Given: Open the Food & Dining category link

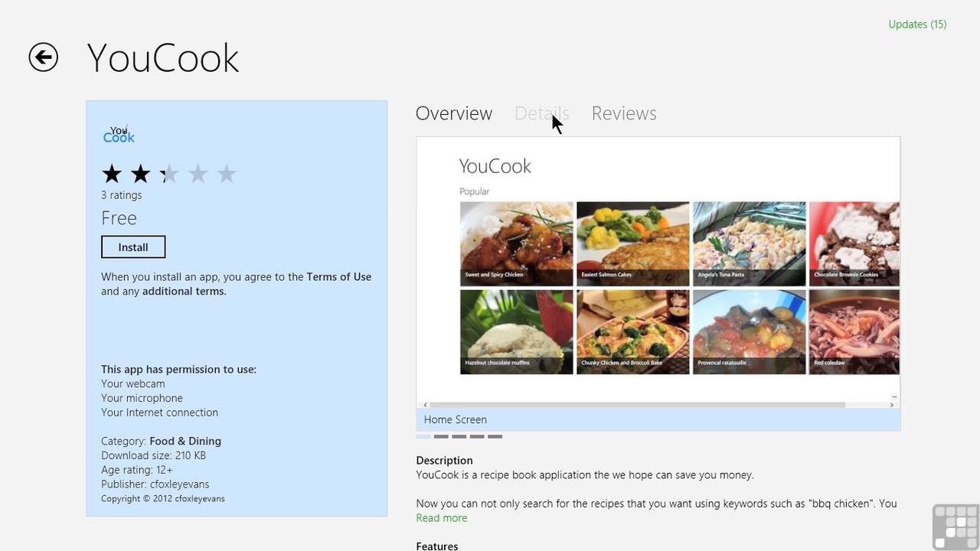Looking at the screenshot, I should tap(185, 442).
